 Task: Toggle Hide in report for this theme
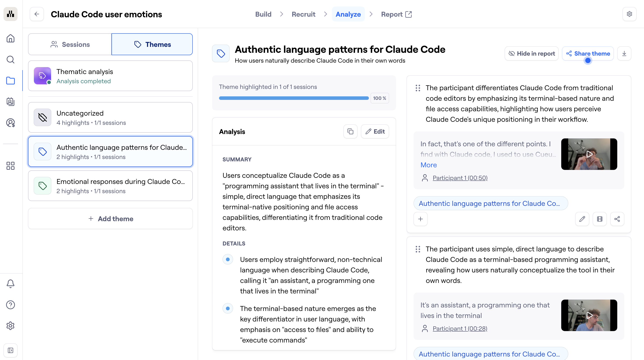tap(531, 53)
